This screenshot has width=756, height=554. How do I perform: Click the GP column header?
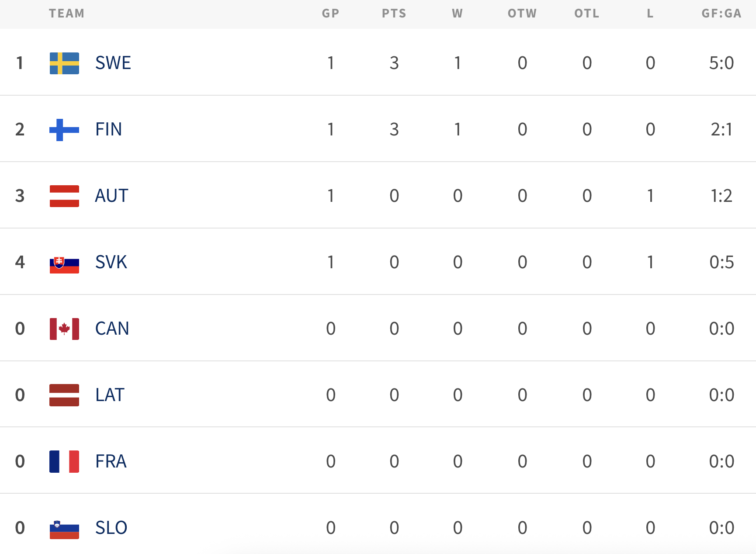click(x=330, y=14)
